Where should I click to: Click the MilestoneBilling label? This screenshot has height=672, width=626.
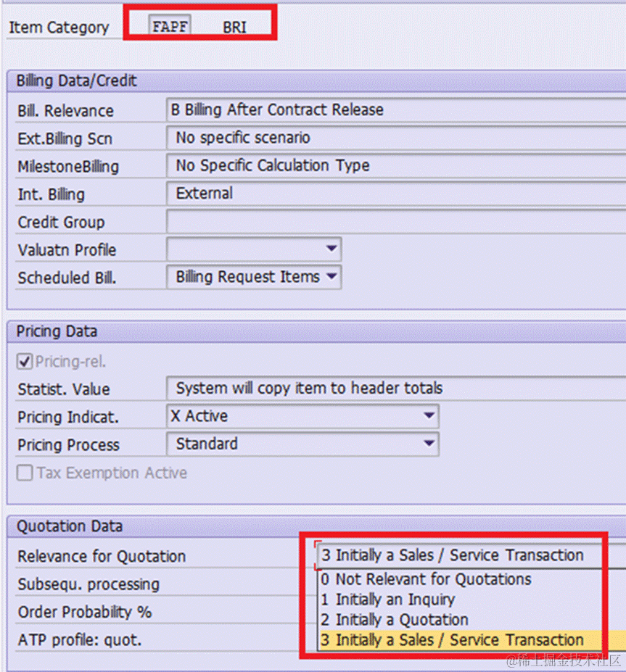tap(68, 166)
